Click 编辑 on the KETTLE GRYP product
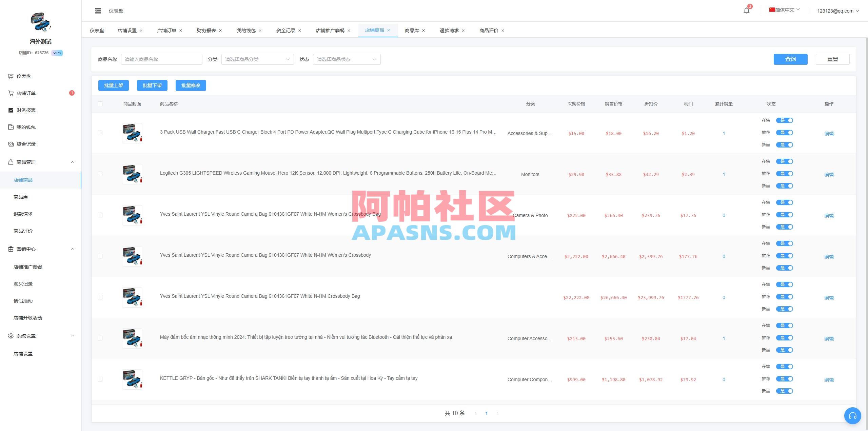Image resolution: width=868 pixels, height=431 pixels. (x=829, y=379)
